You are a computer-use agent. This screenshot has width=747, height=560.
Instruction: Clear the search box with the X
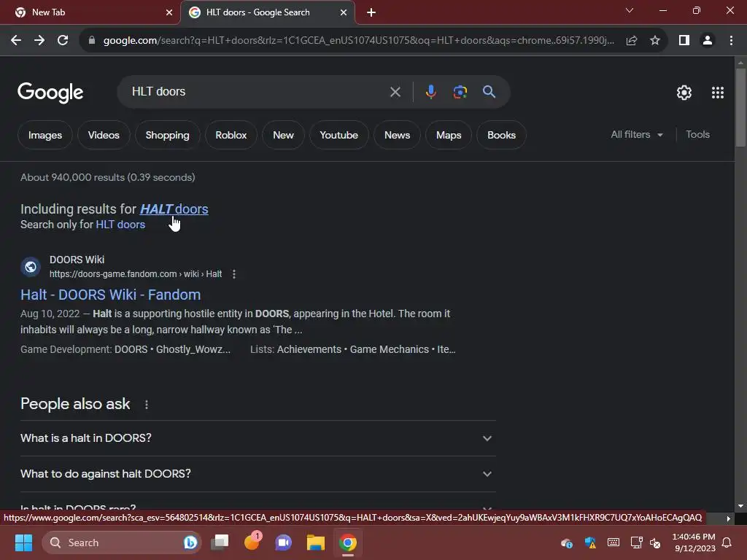pyautogui.click(x=395, y=92)
